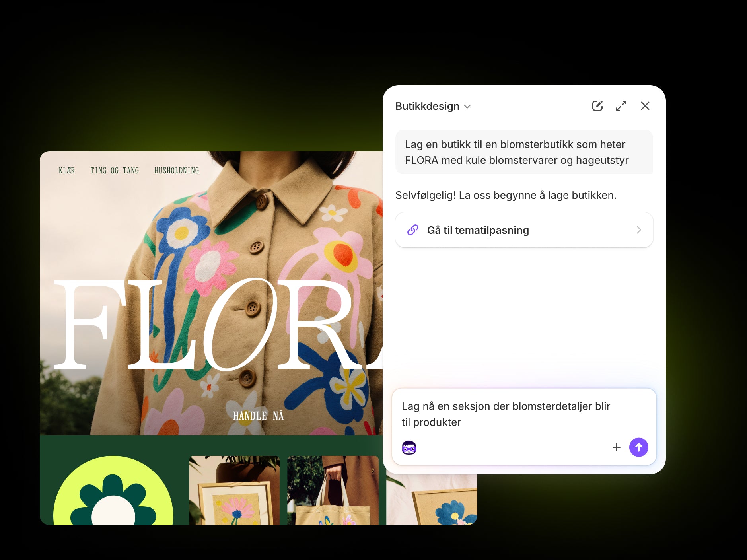Image resolution: width=747 pixels, height=560 pixels.
Task: Click the purple send arrow button
Action: [x=639, y=447]
